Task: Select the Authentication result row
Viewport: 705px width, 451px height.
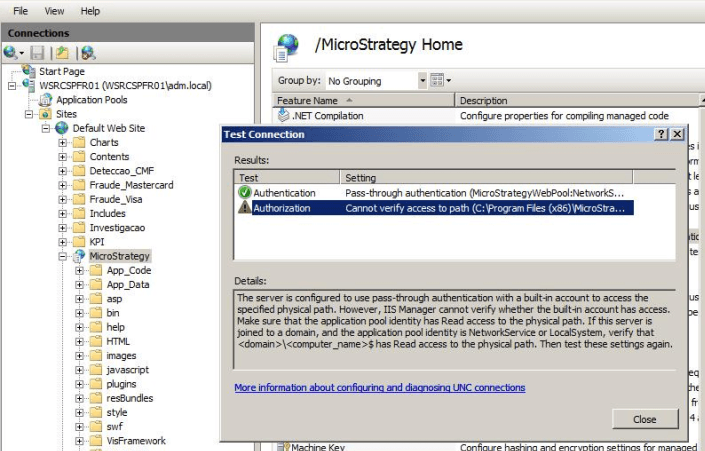Action: (434, 193)
